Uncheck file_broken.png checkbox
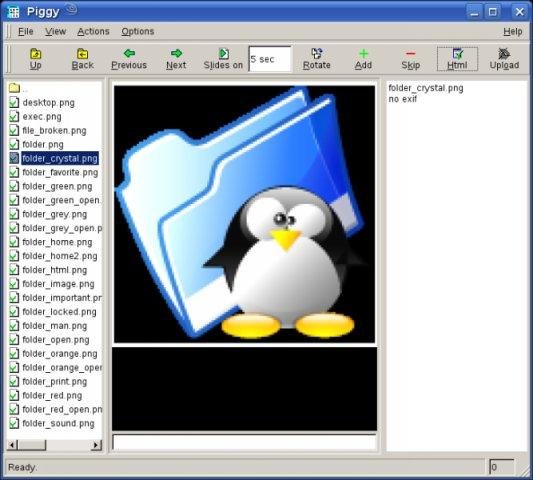The width and height of the screenshot is (533, 480). click(14, 130)
